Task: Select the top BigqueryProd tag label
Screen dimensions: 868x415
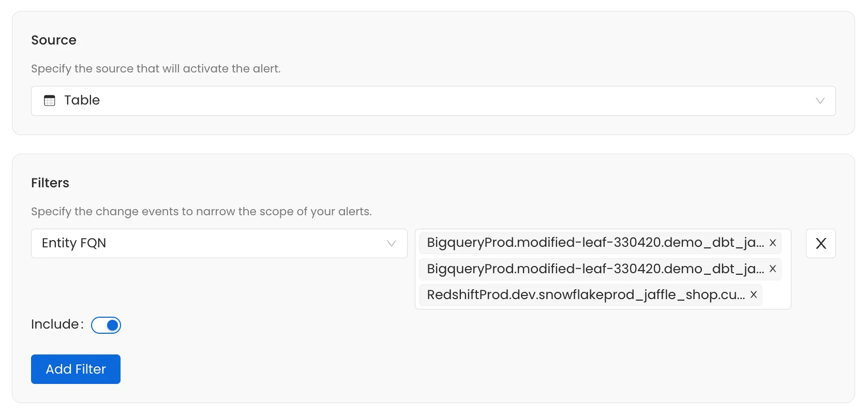Action: point(595,243)
